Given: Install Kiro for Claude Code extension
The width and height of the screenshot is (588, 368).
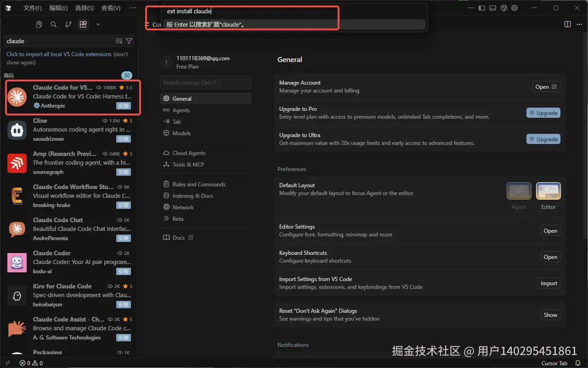Looking at the screenshot, I should tap(124, 305).
